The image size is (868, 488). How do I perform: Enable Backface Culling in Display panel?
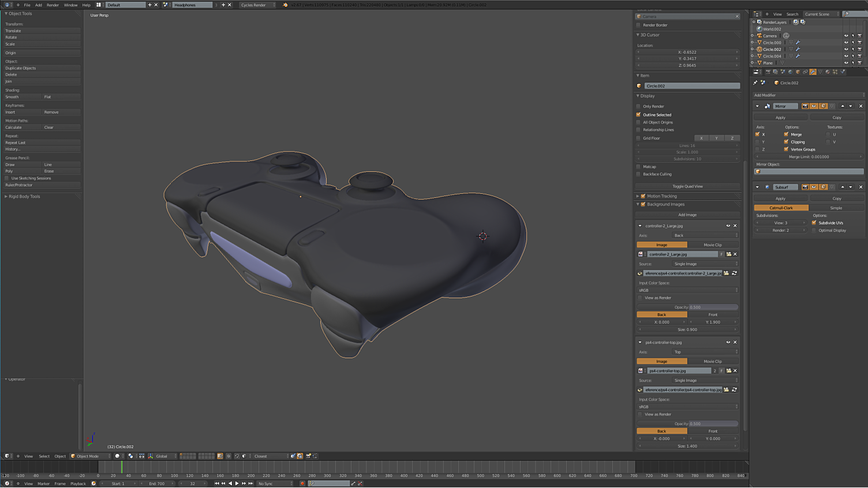coord(638,174)
